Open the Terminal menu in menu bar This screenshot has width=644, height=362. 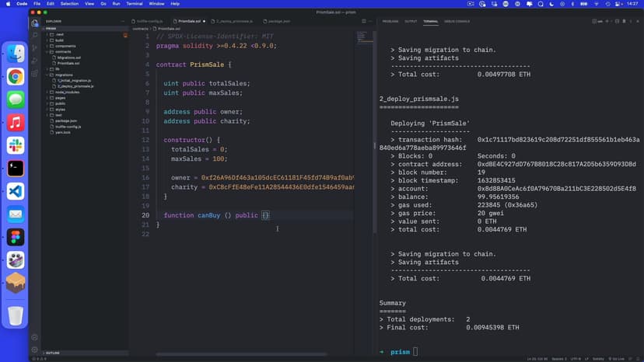coord(134,4)
